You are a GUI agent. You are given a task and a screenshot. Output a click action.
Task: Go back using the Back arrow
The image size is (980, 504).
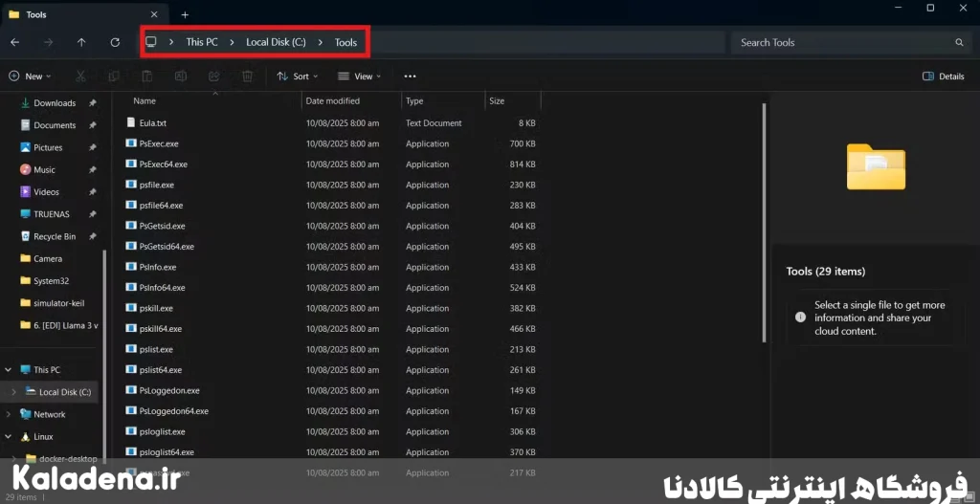(15, 42)
